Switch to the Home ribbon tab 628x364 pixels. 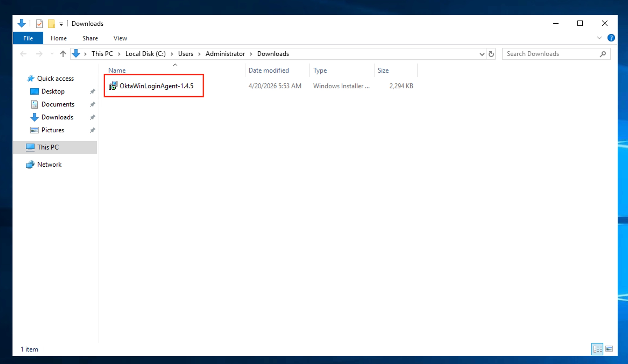tap(59, 38)
